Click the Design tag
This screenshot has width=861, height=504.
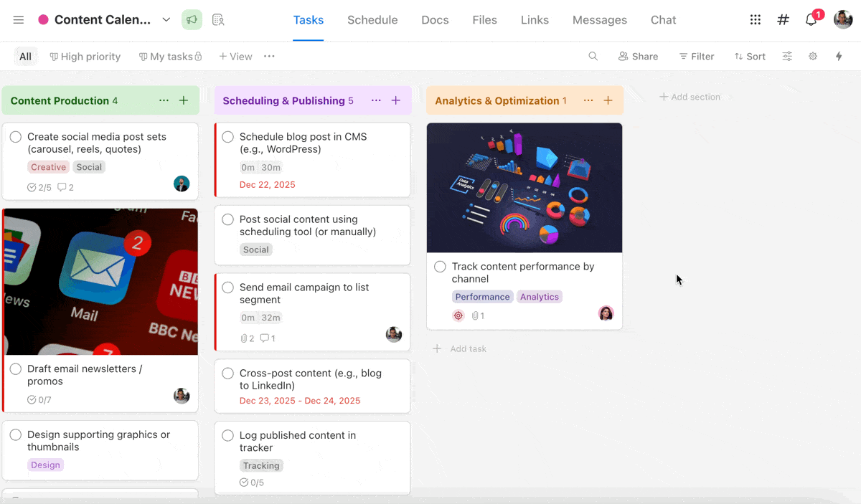pyautogui.click(x=45, y=465)
